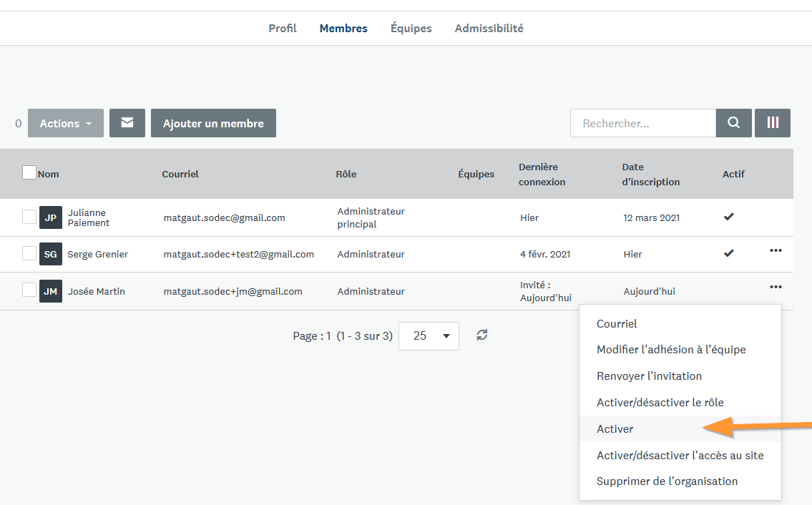Click the refresh list icon
812x505 pixels.
(x=482, y=335)
